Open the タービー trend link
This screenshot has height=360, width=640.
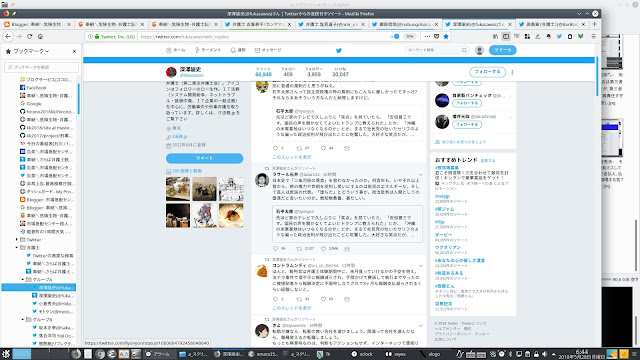click(x=443, y=235)
